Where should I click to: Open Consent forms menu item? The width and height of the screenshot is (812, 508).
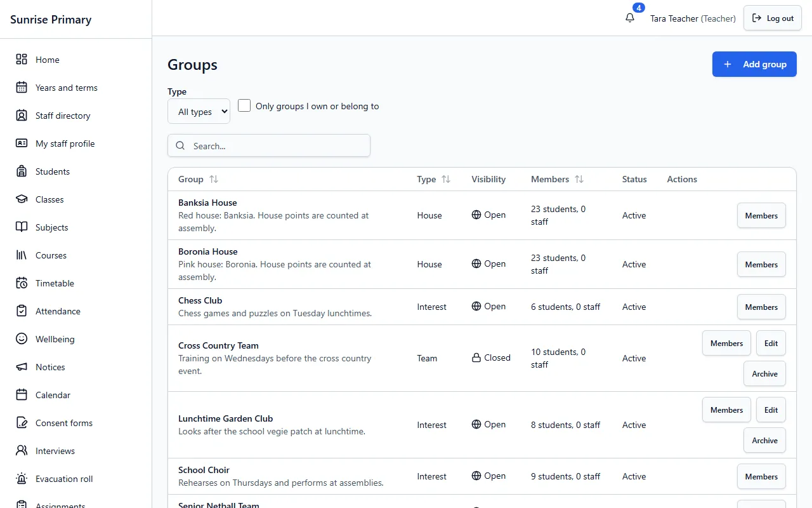point(76,423)
